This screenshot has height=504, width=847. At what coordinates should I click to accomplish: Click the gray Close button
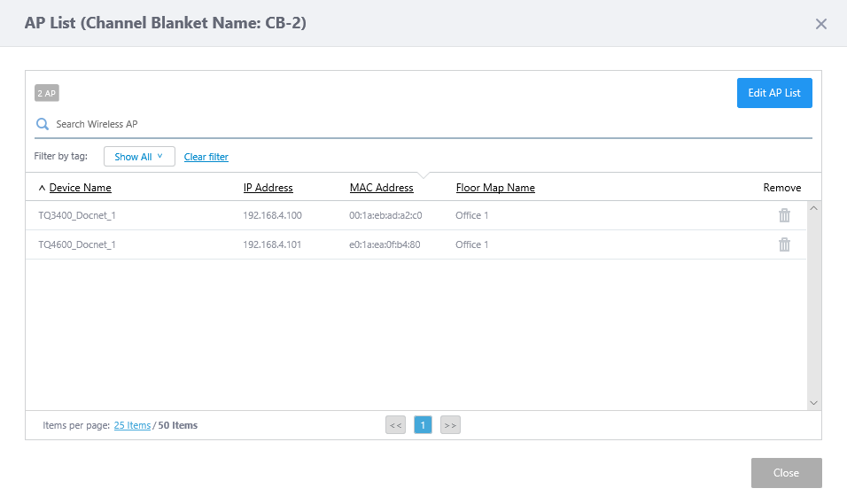pos(786,473)
